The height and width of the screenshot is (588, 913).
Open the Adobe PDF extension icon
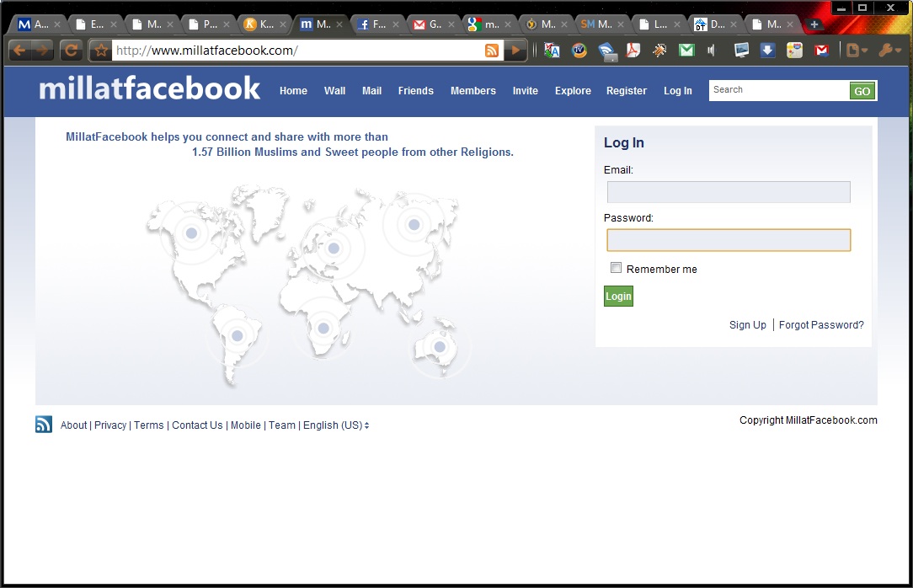coord(633,51)
